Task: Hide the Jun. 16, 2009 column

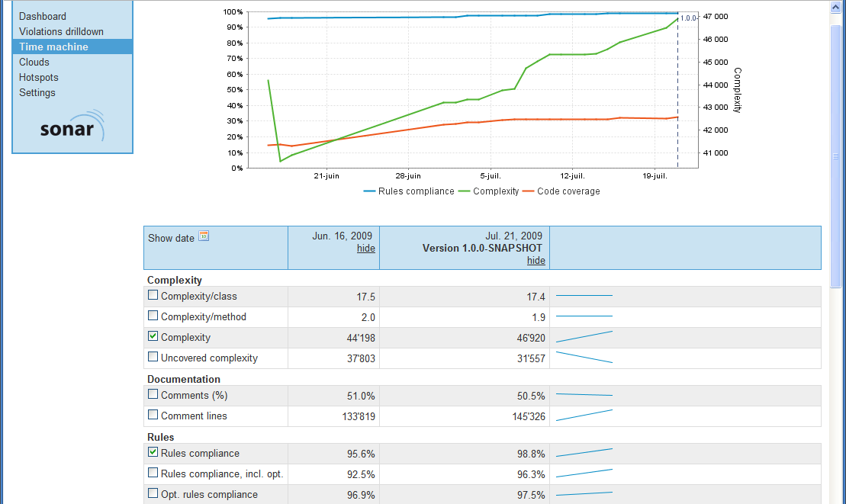Action: coord(365,249)
